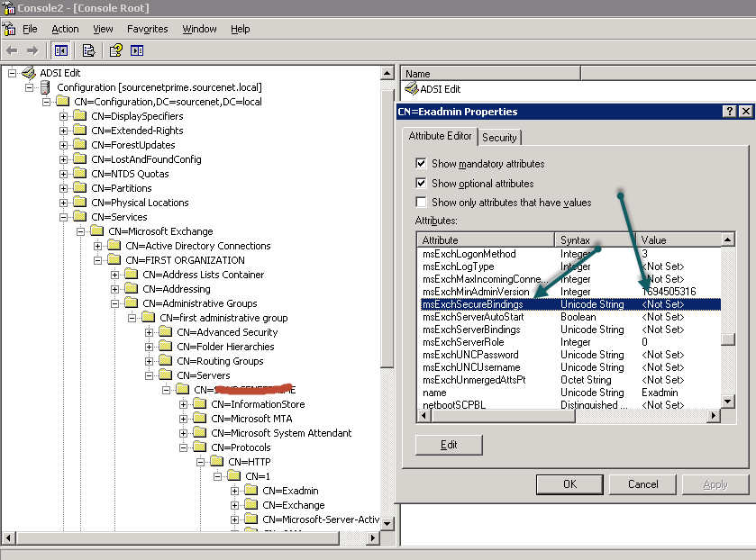Uncheck Show optional attributes
This screenshot has width=756, height=560.
tap(421, 184)
